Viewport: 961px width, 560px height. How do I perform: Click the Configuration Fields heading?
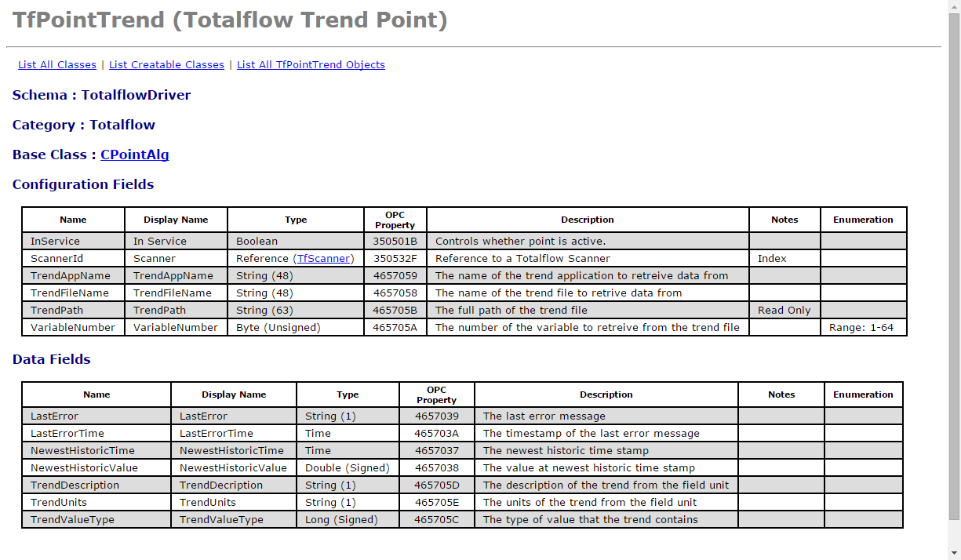[83, 184]
